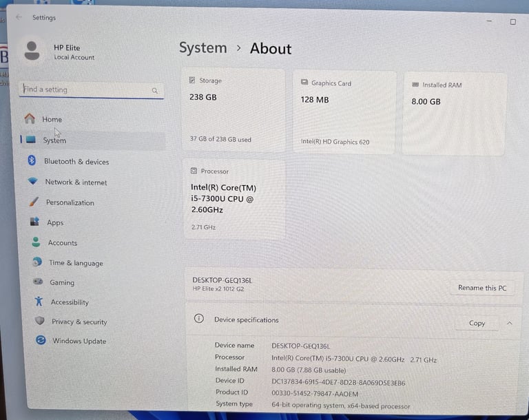Open Accessibility settings
Image resolution: width=529 pixels, height=420 pixels.
pyautogui.click(x=98, y=302)
